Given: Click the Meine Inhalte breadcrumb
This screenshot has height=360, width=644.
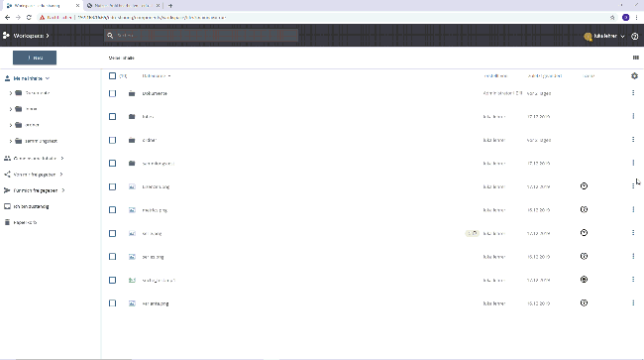Looking at the screenshot, I should tap(121, 58).
